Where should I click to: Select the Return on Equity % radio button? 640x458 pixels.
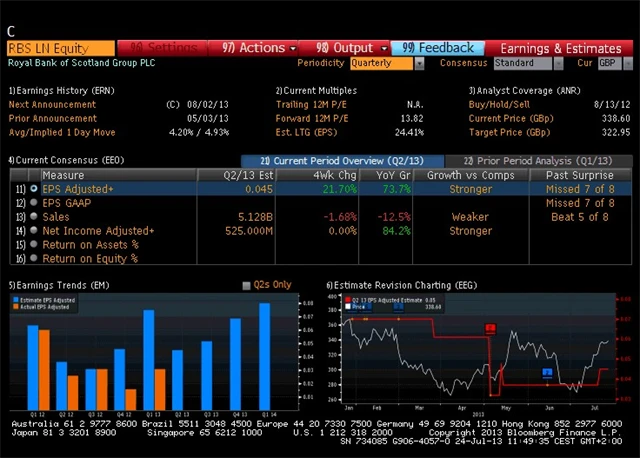click(34, 258)
